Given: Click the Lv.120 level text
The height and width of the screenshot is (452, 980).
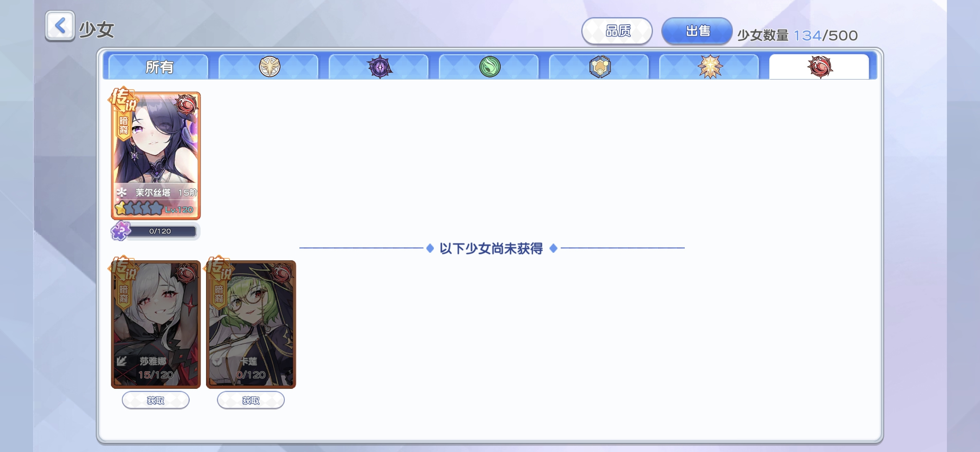Looking at the screenshot, I should click(179, 210).
